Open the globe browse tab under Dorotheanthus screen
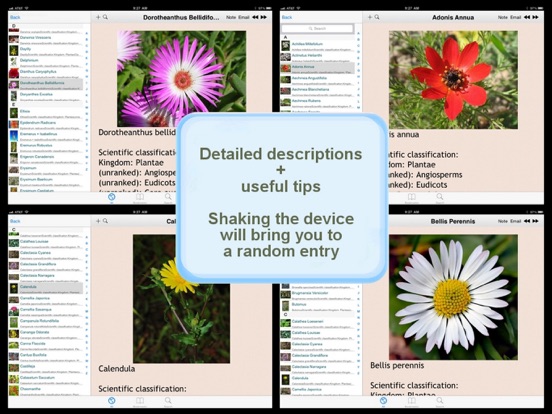Screen dimensions: 552x414 click(x=112, y=197)
